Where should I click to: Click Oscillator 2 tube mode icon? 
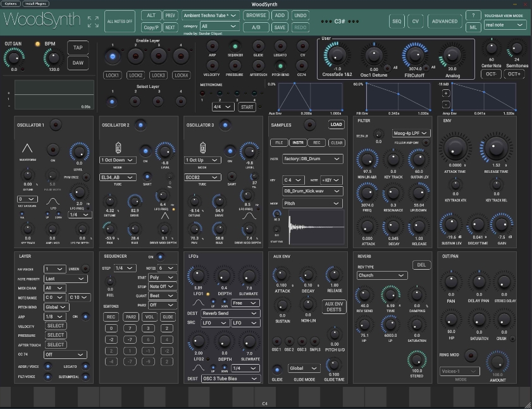pos(118,148)
